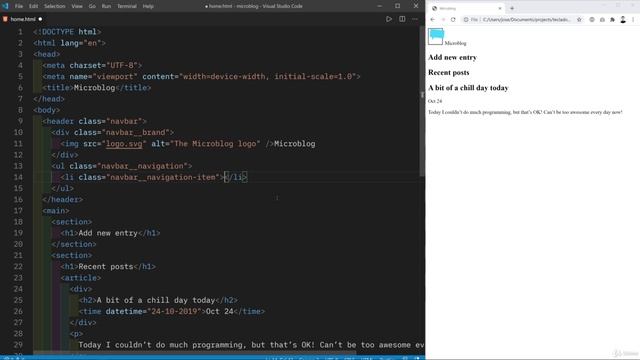Click the unsaved dot on home.html tab

pyautogui.click(x=40, y=19)
